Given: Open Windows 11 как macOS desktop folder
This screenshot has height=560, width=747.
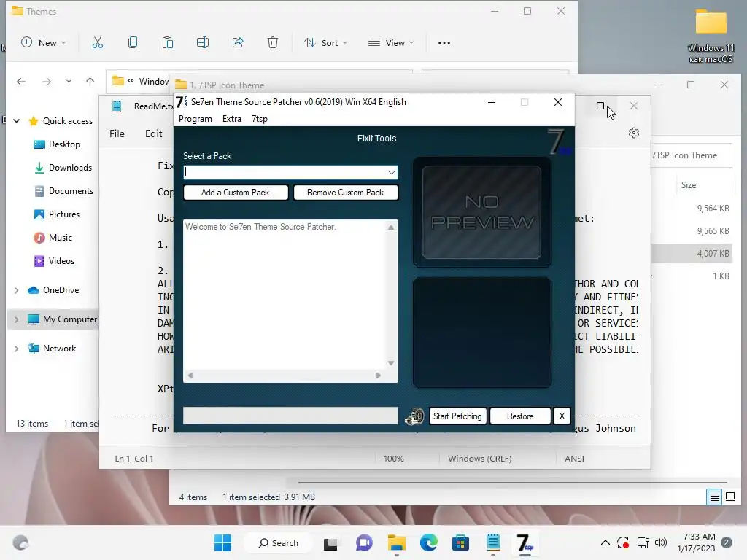Looking at the screenshot, I should 711,36.
